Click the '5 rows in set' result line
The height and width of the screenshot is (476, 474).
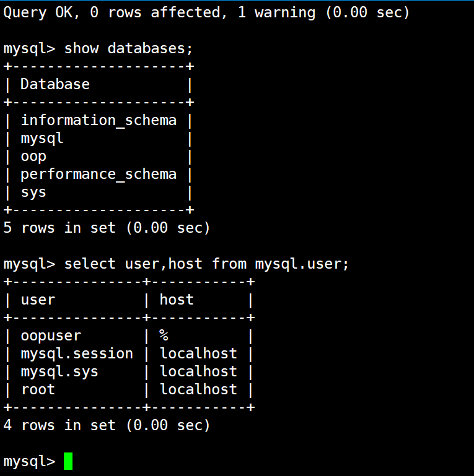tap(107, 228)
